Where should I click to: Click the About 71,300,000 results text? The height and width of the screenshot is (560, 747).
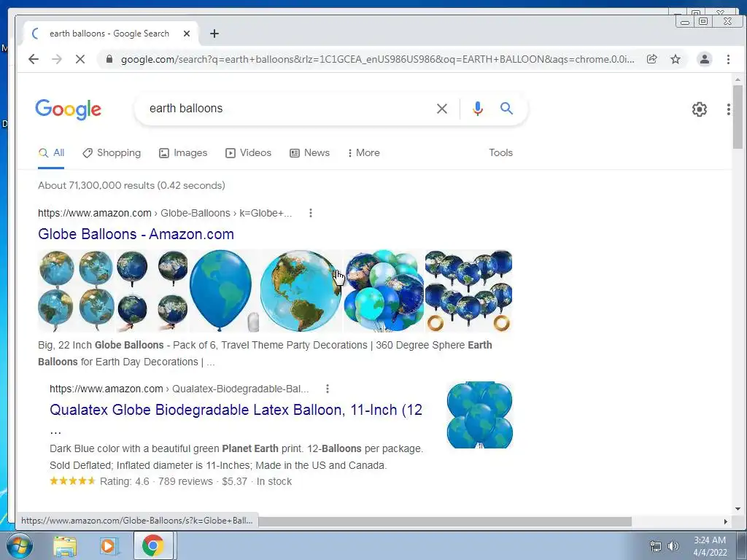pyautogui.click(x=131, y=185)
